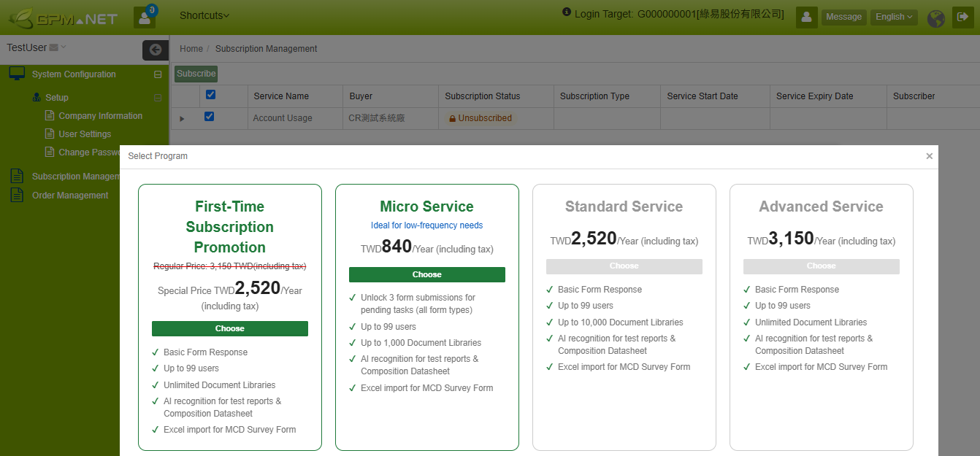Click the Subscription Management sidebar icon

[x=16, y=176]
